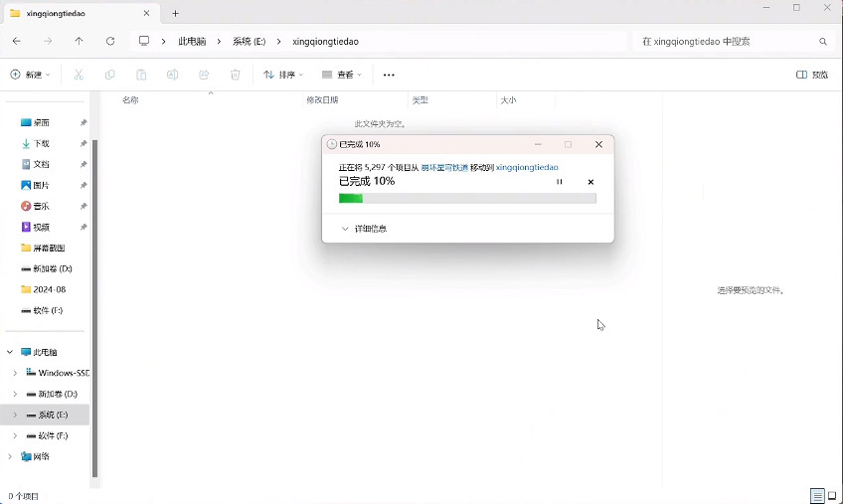Sort by the 名称 column header
Screen dimensions: 843x504
(x=130, y=100)
